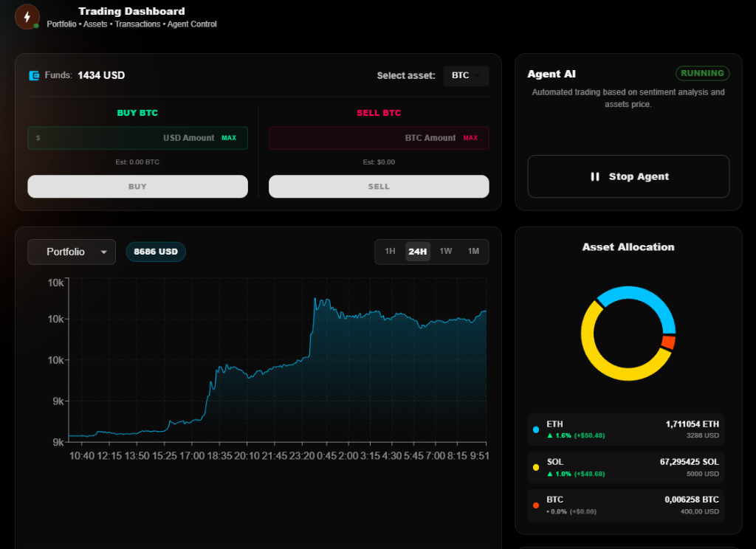This screenshot has width=756, height=549.
Task: Click the '1434 USD' funds value
Action: point(101,75)
